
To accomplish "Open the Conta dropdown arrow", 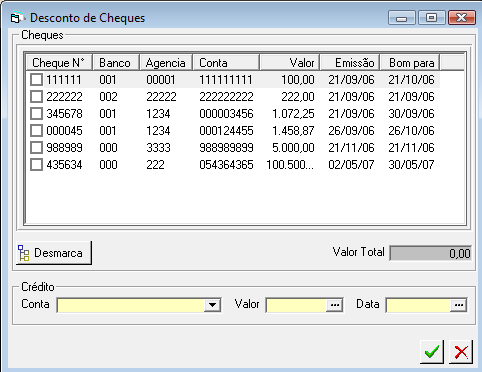I will pos(212,305).
